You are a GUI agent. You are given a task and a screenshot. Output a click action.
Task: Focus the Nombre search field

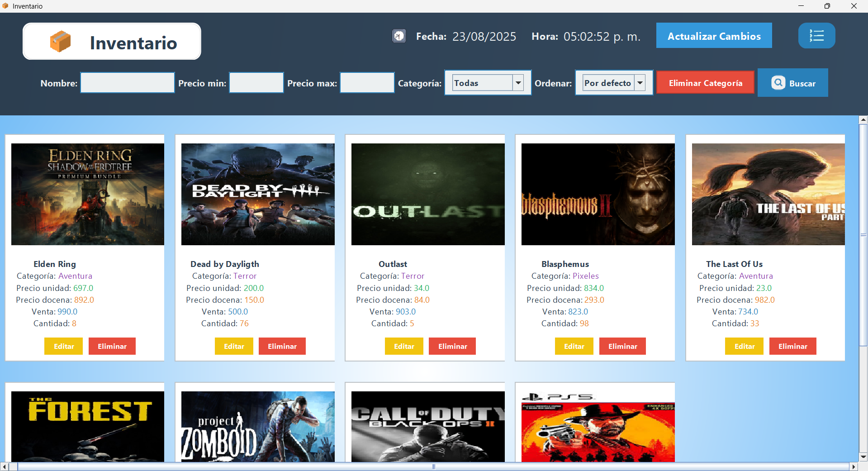coord(128,83)
